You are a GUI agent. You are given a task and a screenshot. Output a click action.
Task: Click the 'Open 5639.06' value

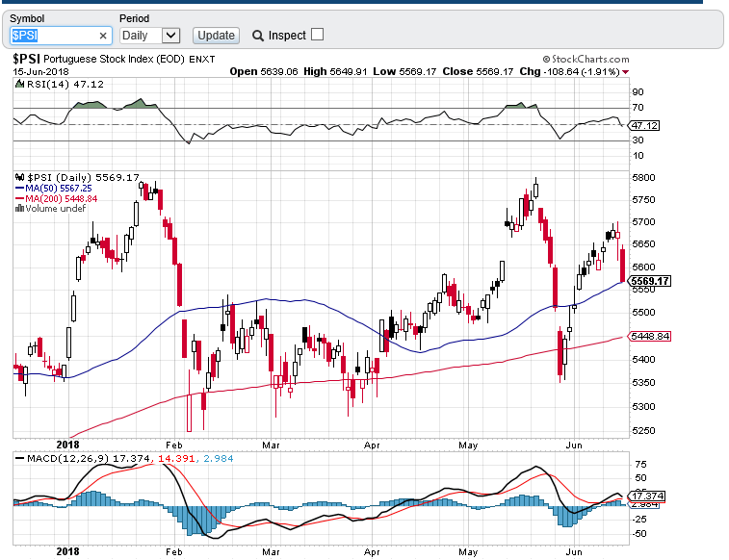tap(264, 71)
